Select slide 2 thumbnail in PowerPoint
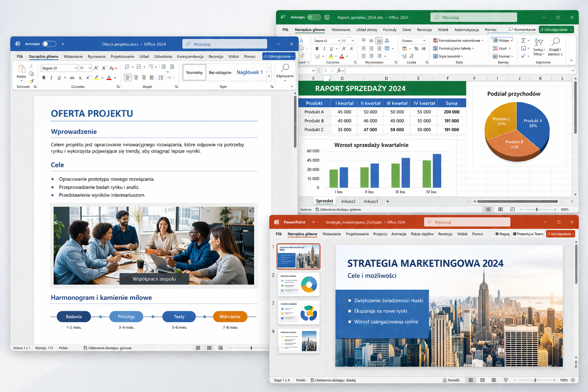 (x=299, y=284)
